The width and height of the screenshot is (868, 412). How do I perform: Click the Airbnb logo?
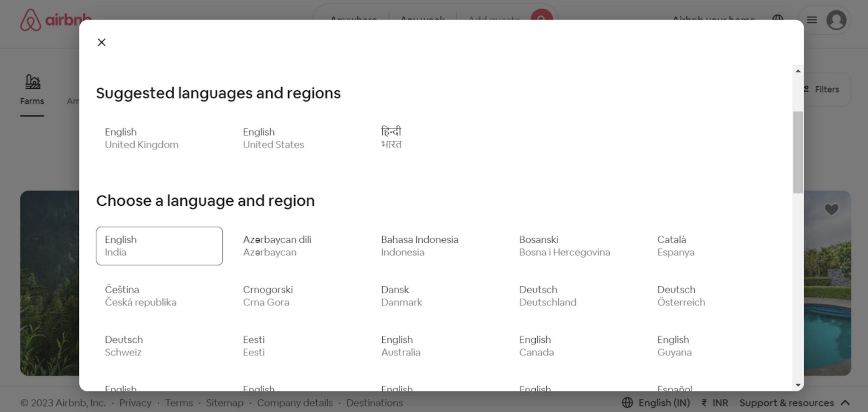pyautogui.click(x=55, y=19)
